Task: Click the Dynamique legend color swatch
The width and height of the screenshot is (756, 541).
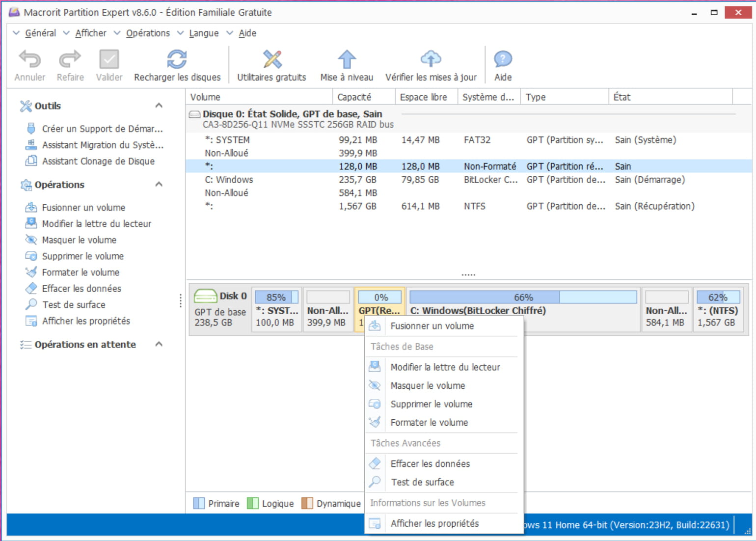Action: click(307, 503)
